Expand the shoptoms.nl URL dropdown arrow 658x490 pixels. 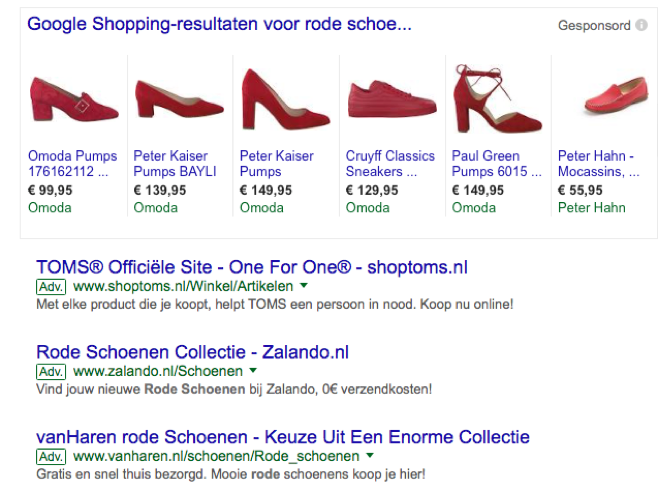click(x=304, y=287)
